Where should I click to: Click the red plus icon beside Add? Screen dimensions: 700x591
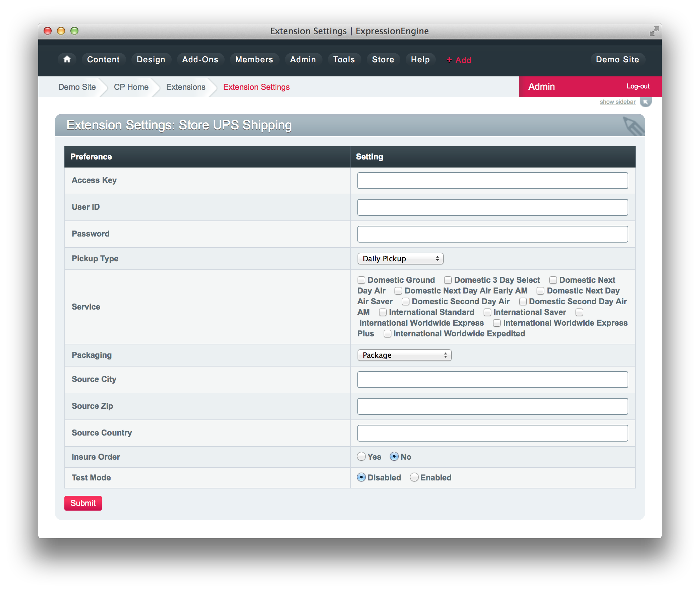coord(449,60)
